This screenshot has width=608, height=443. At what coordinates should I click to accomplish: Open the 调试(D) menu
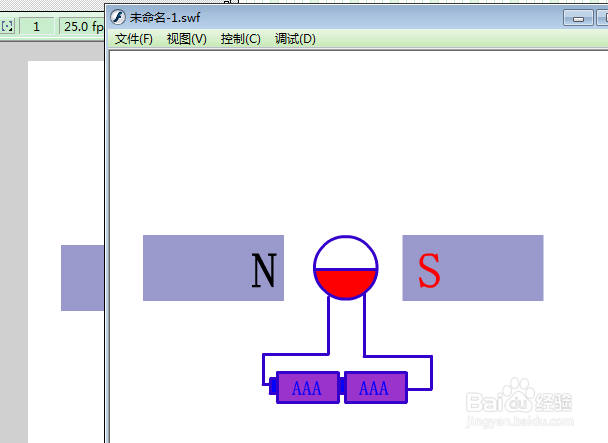click(x=295, y=39)
